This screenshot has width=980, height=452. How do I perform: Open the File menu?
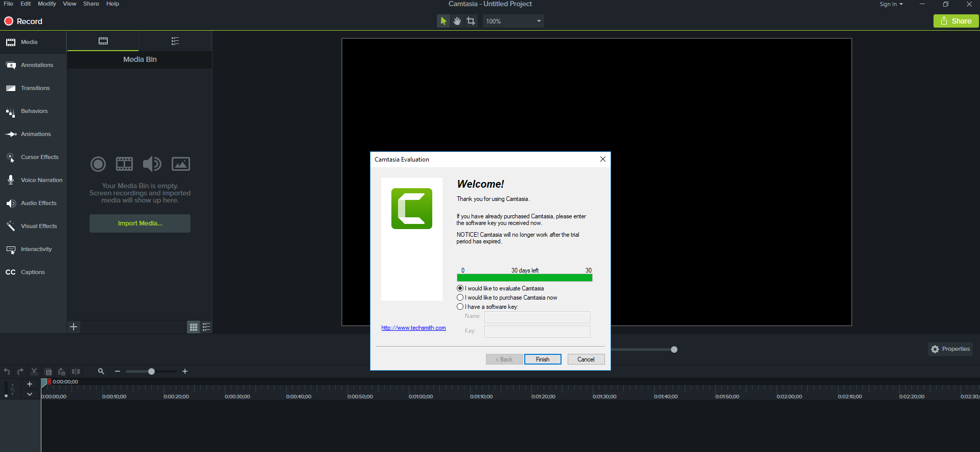pyautogui.click(x=8, y=4)
